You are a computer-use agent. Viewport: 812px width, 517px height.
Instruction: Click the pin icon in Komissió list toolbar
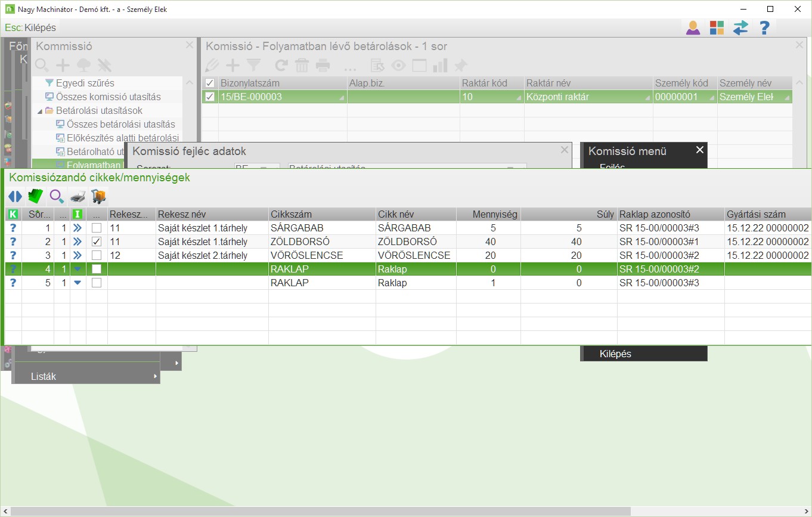[461, 66]
